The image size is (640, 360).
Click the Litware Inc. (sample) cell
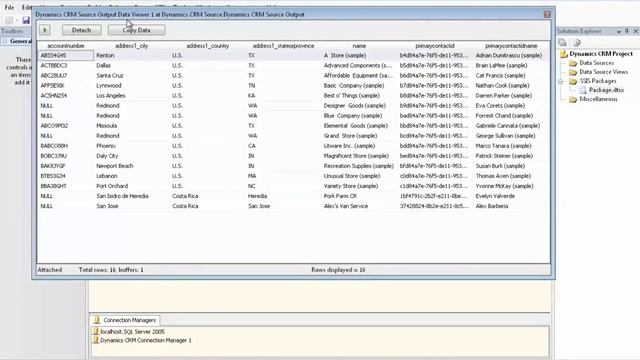click(359, 146)
